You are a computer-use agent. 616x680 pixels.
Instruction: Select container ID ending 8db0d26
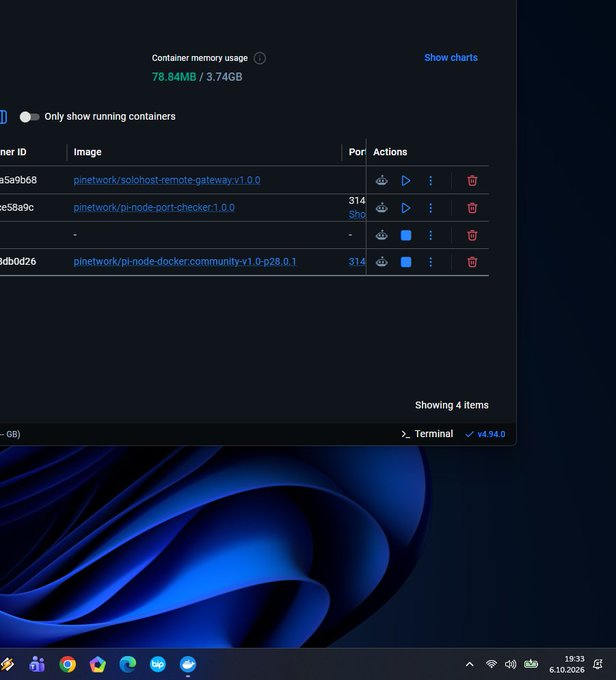pyautogui.click(x=18, y=262)
